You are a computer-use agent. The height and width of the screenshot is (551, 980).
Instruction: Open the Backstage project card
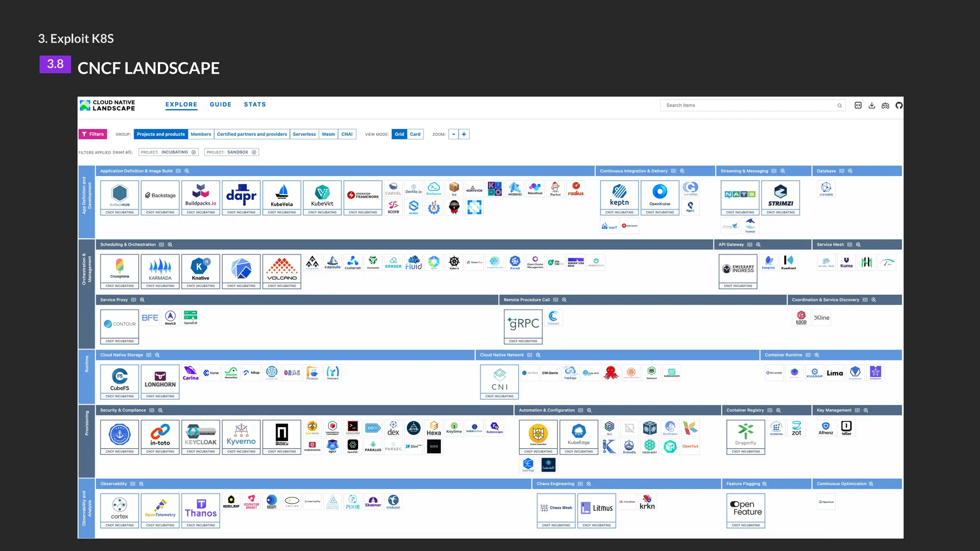(x=160, y=195)
